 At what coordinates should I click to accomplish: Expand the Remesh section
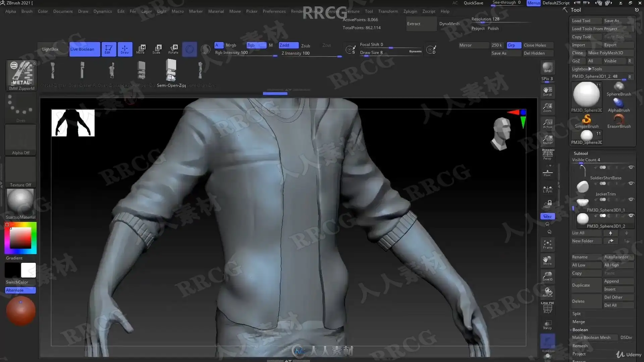580,346
